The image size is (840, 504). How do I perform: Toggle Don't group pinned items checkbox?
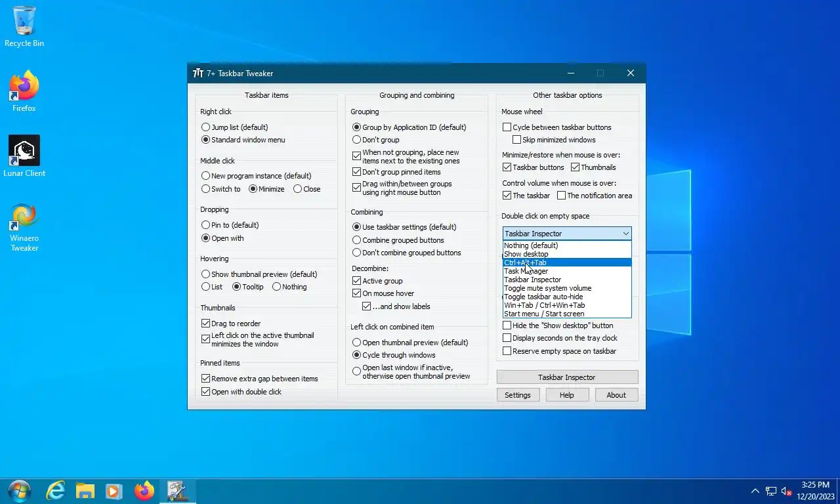point(396,172)
